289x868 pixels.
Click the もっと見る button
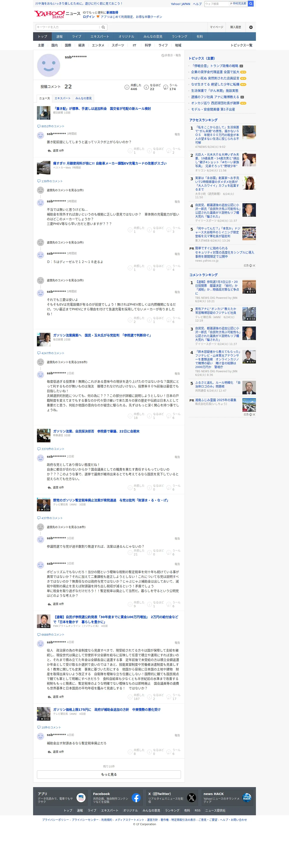(x=109, y=774)
